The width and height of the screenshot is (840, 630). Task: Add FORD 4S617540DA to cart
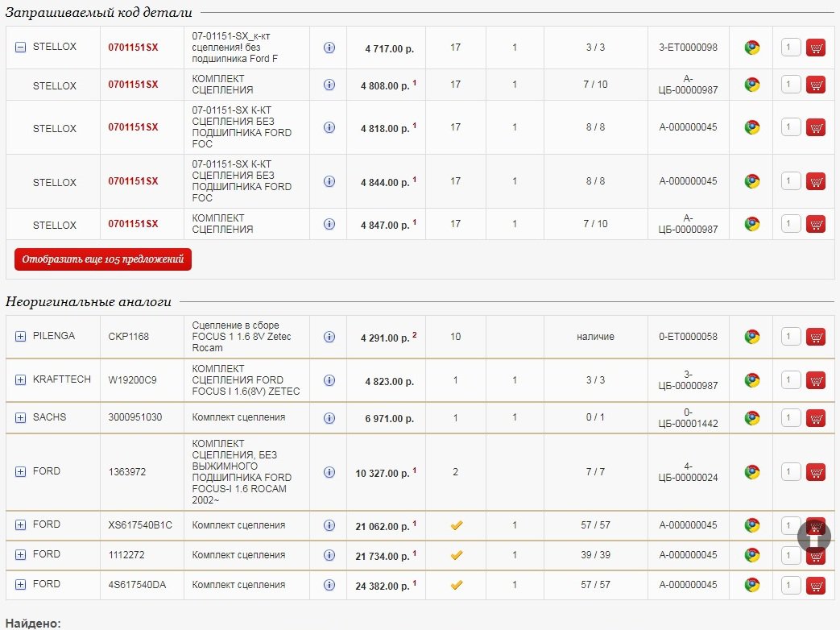(816, 585)
